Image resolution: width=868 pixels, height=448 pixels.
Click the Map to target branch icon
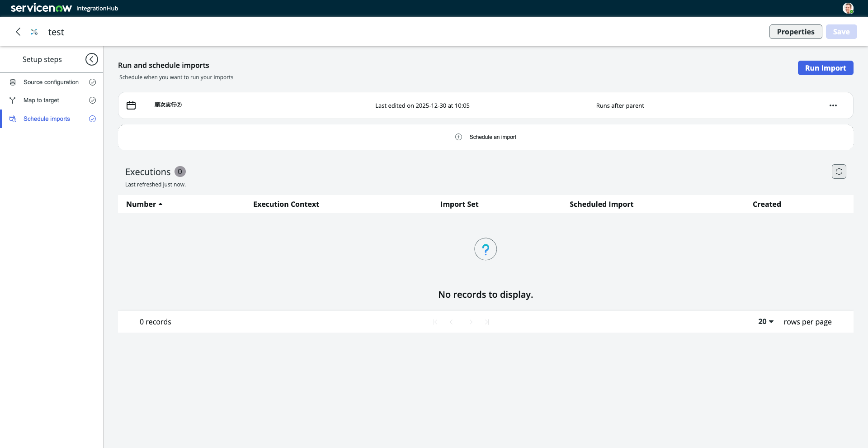13,100
